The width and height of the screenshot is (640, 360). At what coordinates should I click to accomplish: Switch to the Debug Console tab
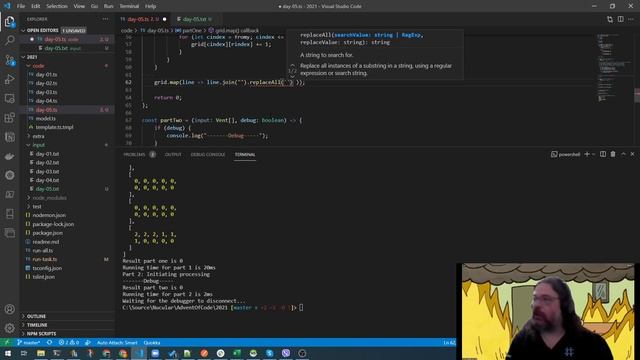point(208,154)
